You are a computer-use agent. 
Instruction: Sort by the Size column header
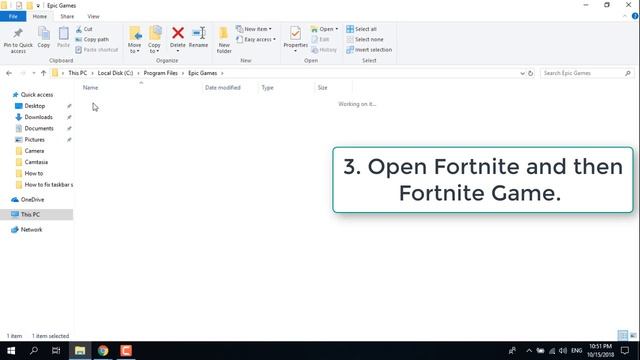pos(322,87)
